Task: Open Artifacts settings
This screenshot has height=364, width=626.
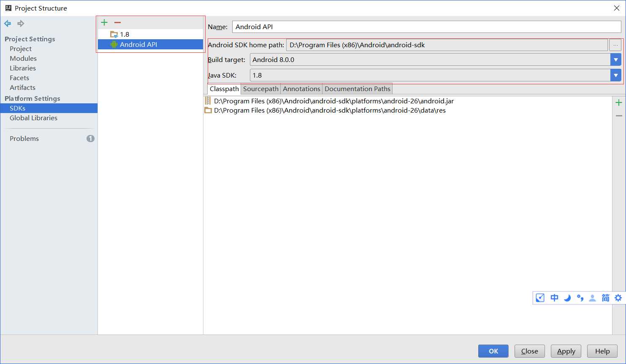Action: tap(22, 87)
